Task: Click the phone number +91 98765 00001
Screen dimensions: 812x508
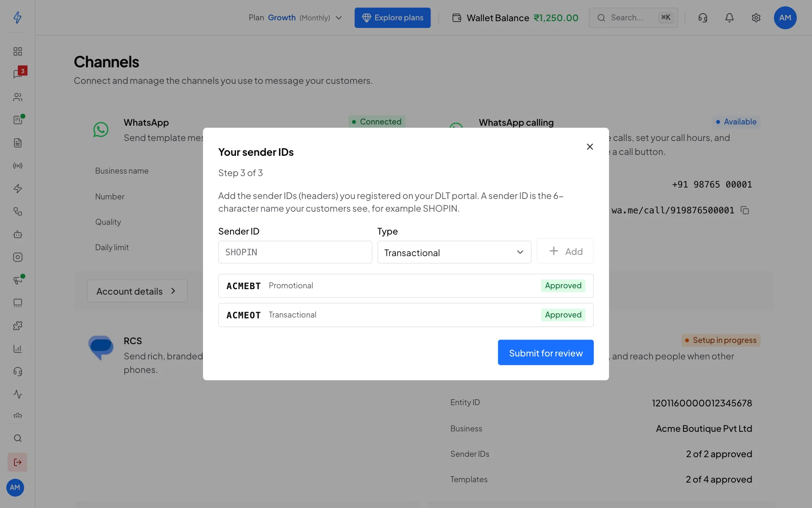Action: tap(712, 185)
